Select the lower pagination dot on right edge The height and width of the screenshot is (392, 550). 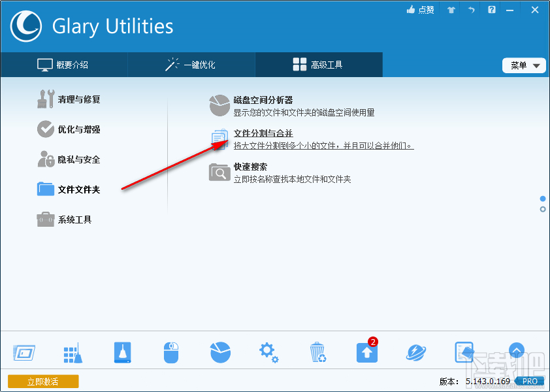pyautogui.click(x=542, y=209)
